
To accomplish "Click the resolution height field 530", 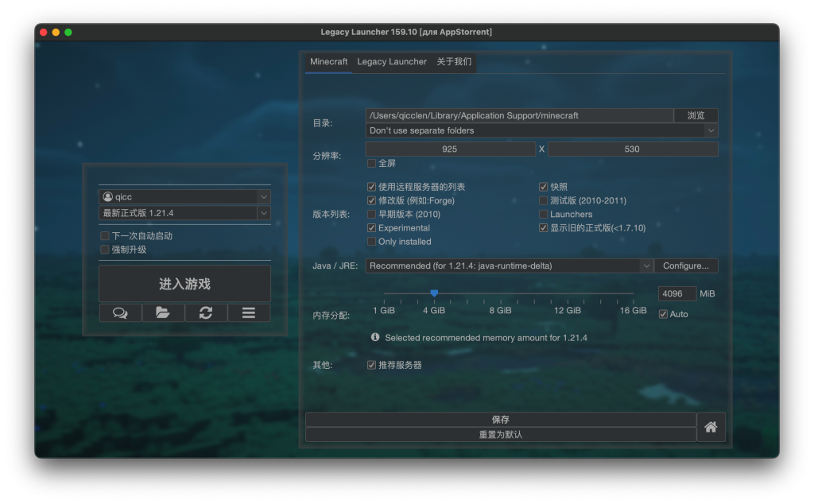I will pos(633,149).
